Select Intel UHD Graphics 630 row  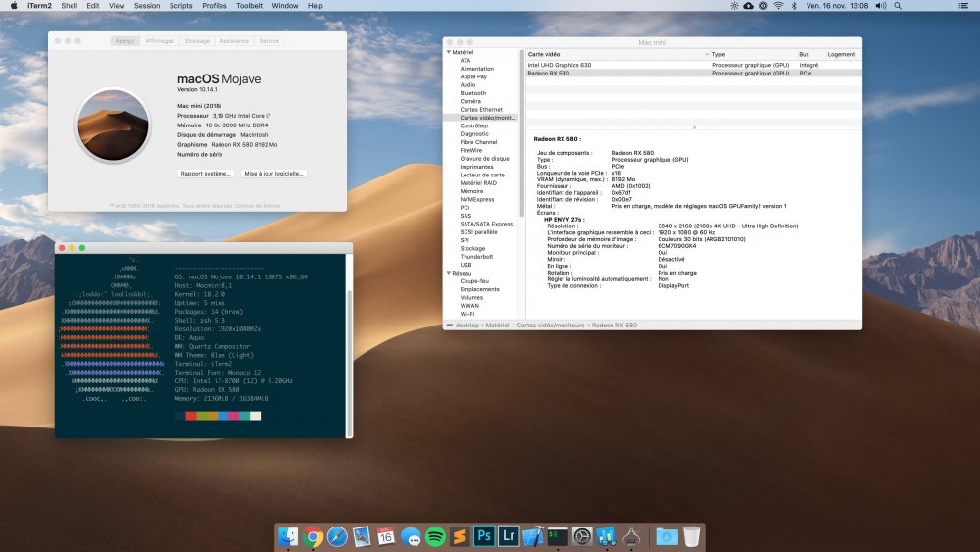click(x=694, y=65)
